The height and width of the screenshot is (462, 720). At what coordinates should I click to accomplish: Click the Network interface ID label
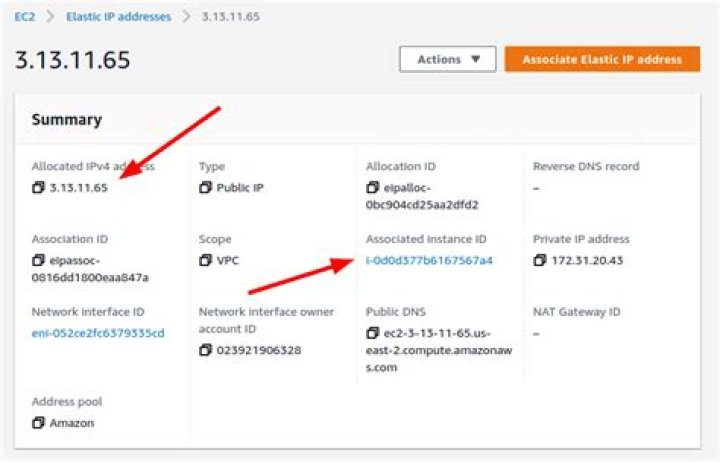click(88, 312)
